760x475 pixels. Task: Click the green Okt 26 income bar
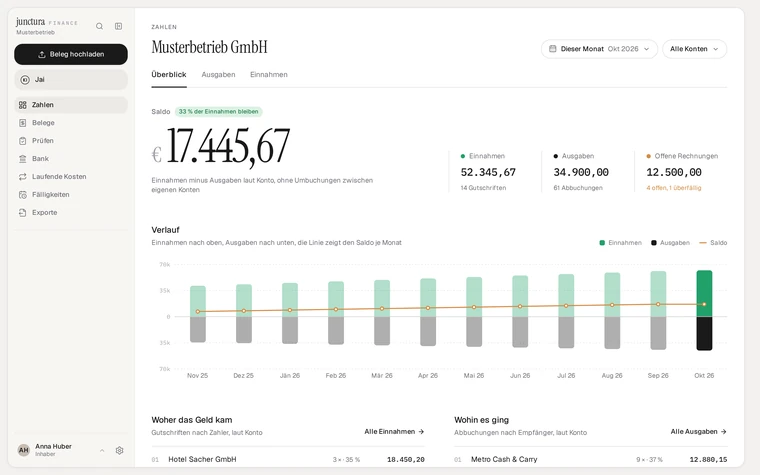pos(704,293)
